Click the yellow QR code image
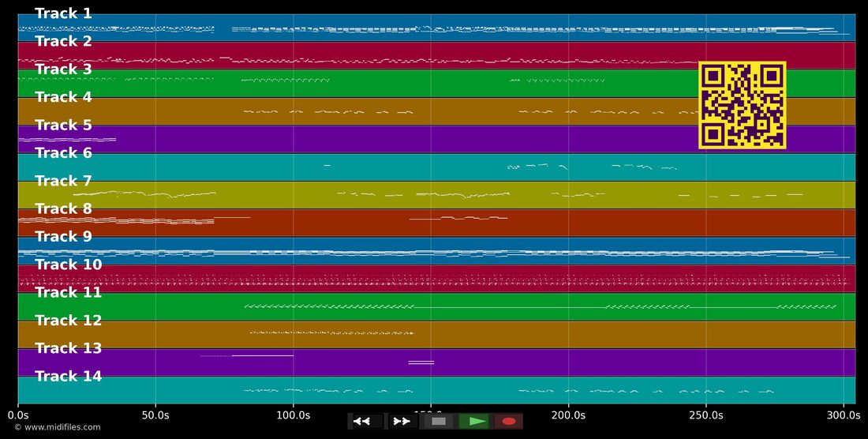This screenshot has width=868, height=439. coord(743,105)
